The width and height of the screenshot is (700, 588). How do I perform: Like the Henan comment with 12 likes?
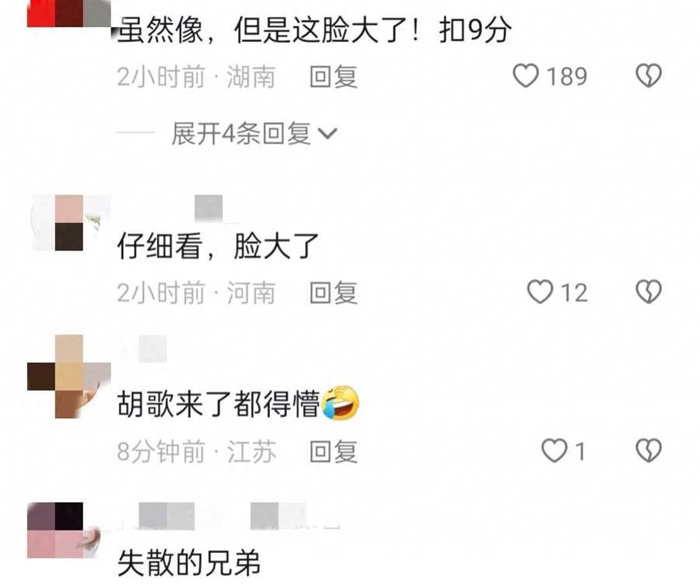click(540, 292)
